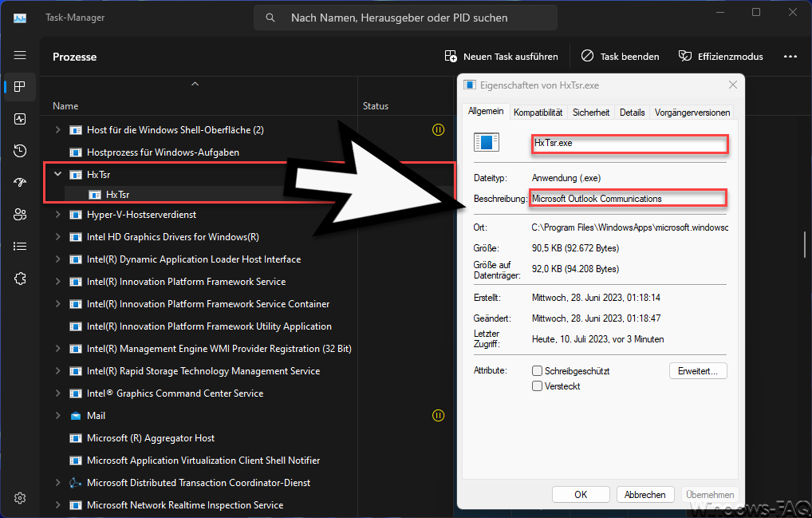
Task: Open the Details list sidebar icon
Action: [20, 247]
